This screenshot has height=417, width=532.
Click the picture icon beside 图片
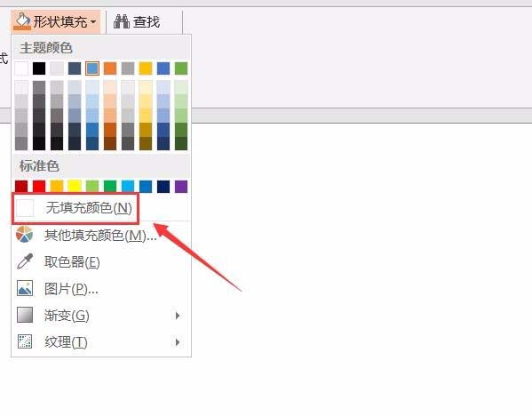pos(25,288)
